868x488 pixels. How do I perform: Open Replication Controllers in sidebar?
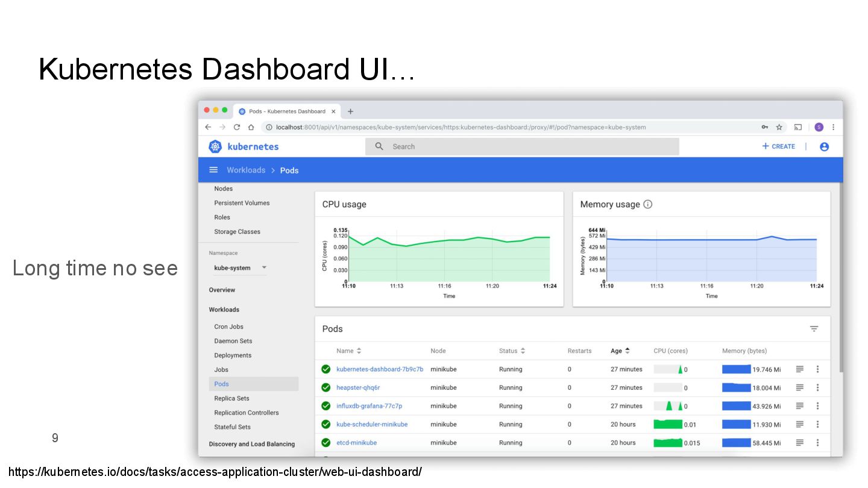tap(247, 413)
